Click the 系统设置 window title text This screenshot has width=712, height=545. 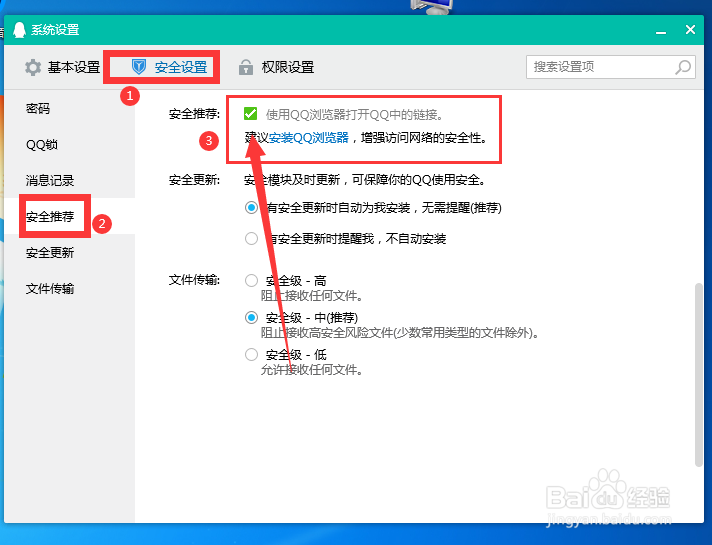55,30
